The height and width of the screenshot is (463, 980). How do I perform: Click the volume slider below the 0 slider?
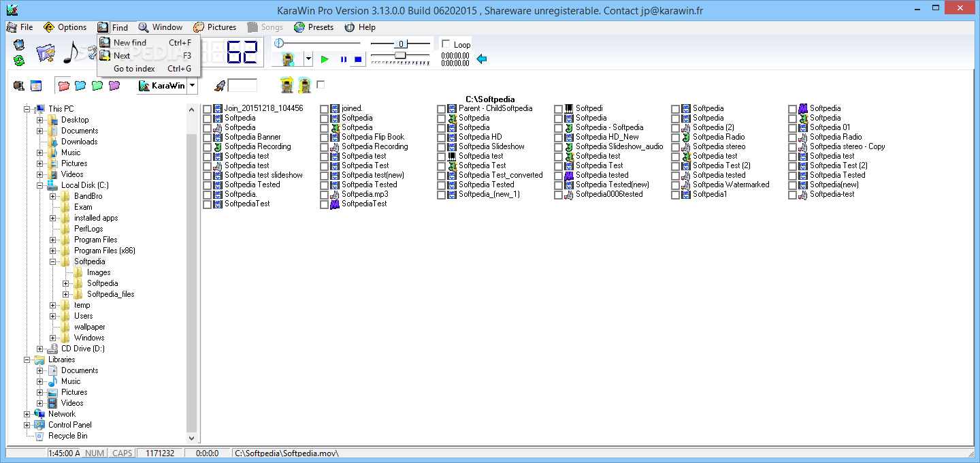point(401,55)
